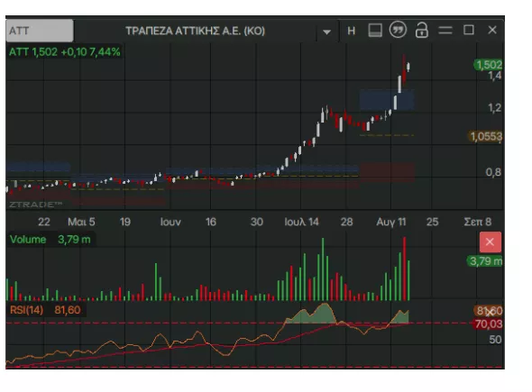Click the 1,0553 price level label

[x=486, y=136]
